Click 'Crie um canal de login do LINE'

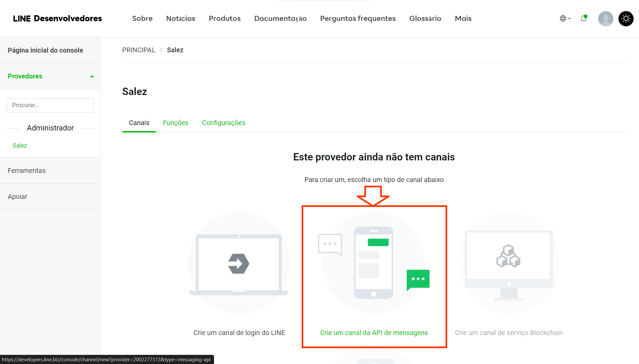[x=239, y=333]
